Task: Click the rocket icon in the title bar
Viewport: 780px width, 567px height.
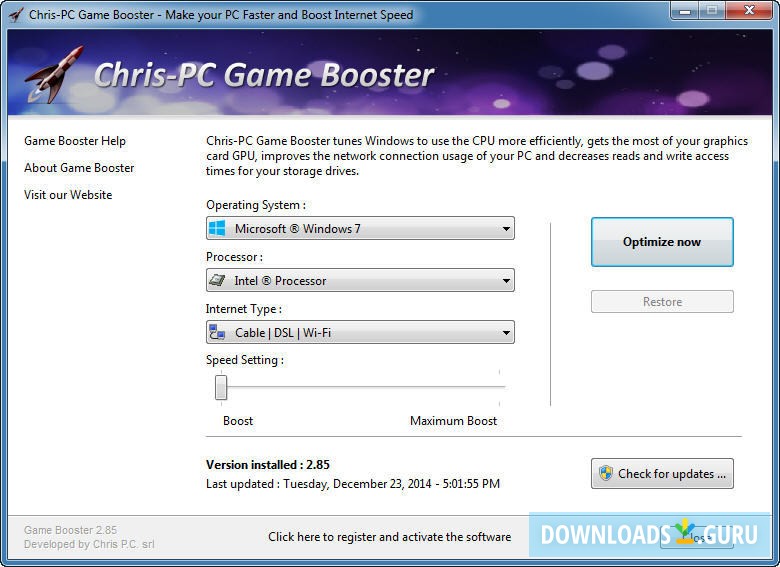Action: coord(16,15)
